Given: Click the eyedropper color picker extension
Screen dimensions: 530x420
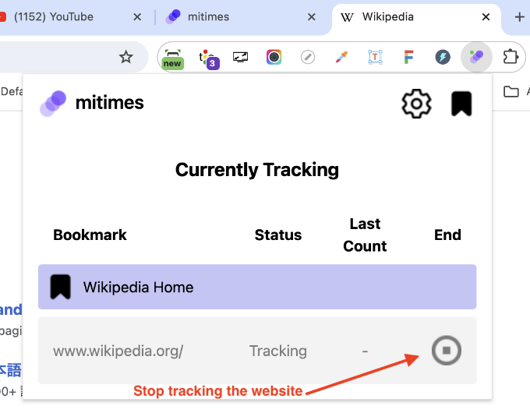Looking at the screenshot, I should tap(341, 57).
